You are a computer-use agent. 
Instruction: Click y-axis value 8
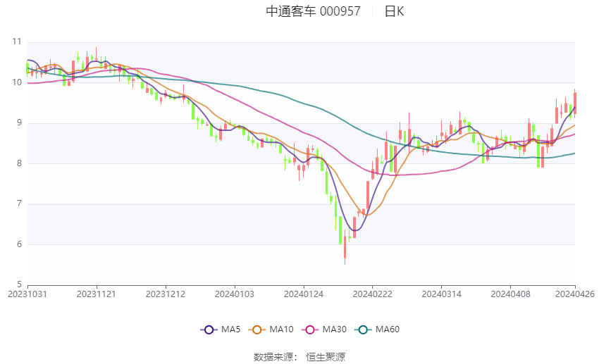click(x=19, y=163)
